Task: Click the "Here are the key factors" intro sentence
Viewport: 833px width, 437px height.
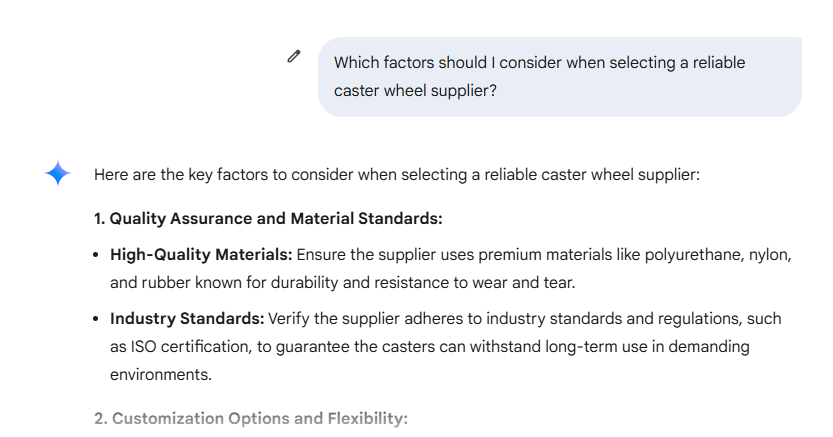Action: [x=396, y=174]
